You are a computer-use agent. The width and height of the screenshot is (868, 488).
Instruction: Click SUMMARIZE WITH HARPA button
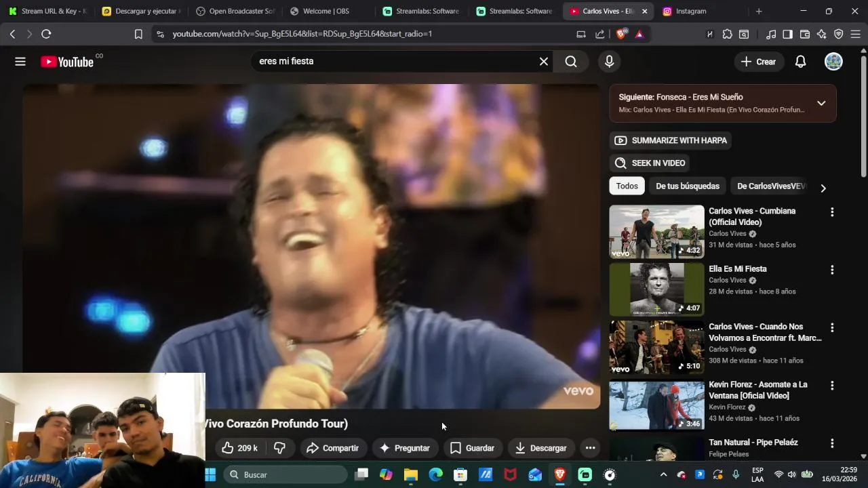[671, 141]
